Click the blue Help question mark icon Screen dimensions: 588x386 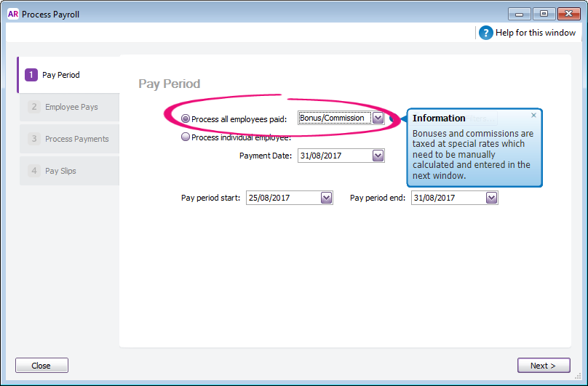tap(485, 33)
